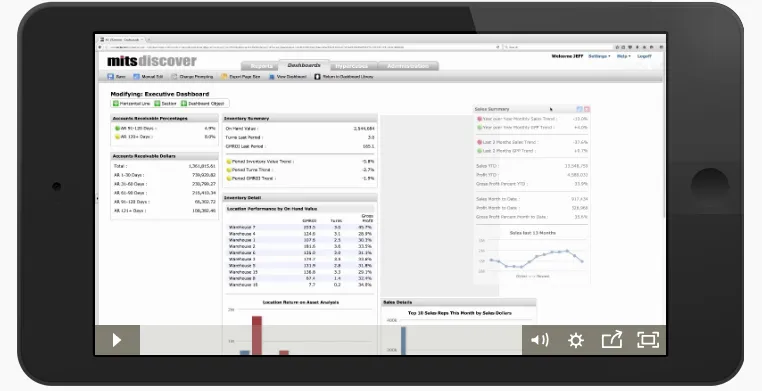
Task: Click the Period Inventory Value Trend indicator
Action: (x=229, y=161)
